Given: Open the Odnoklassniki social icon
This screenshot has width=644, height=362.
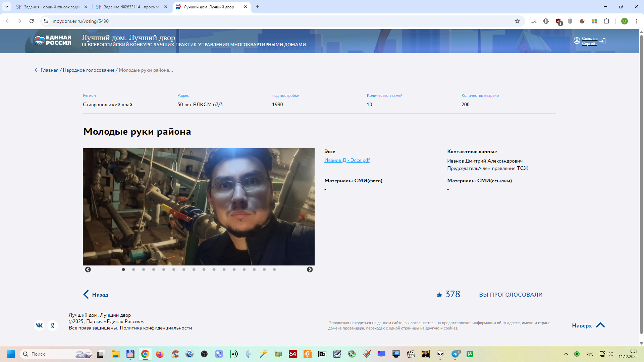Looking at the screenshot, I should tap(53, 325).
